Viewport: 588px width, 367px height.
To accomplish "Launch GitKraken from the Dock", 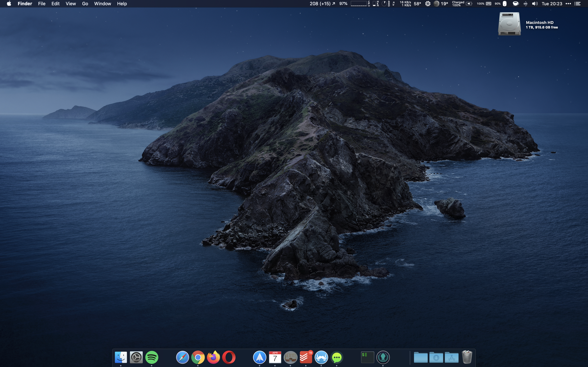I will point(383,357).
